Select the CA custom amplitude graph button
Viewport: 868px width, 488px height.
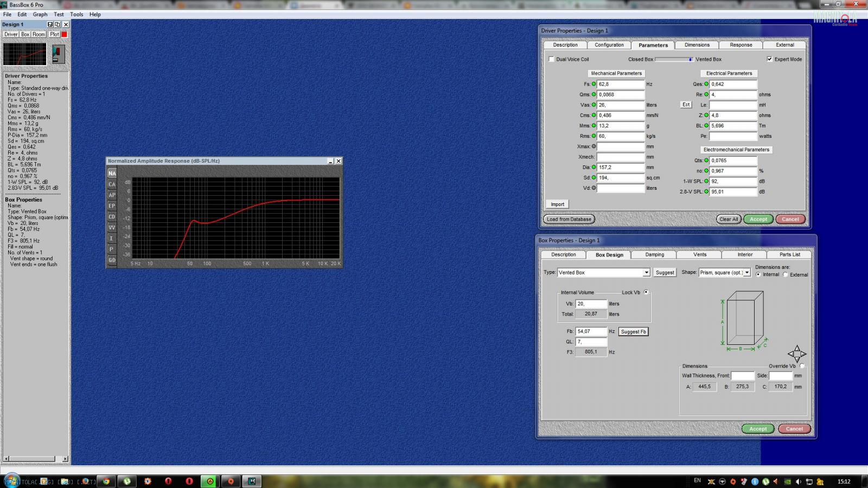pyautogui.click(x=112, y=184)
